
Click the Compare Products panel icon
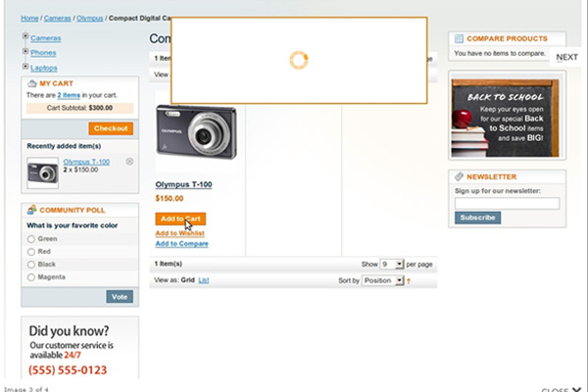coord(459,38)
